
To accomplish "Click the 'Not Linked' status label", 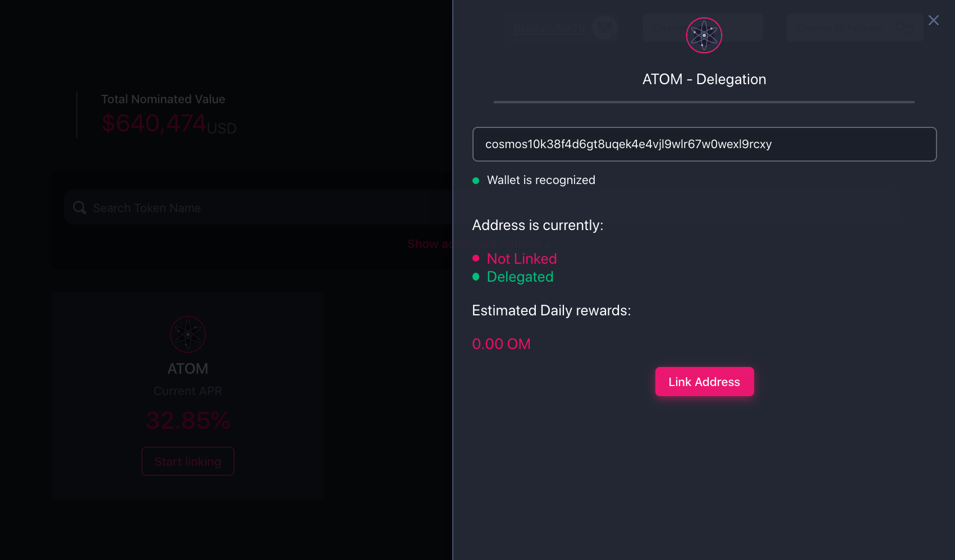I will tap(522, 259).
